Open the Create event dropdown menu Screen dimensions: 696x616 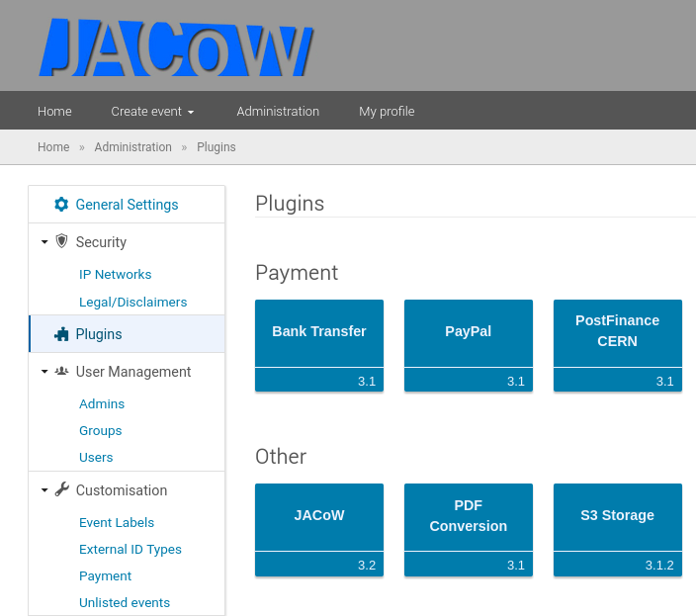152,112
